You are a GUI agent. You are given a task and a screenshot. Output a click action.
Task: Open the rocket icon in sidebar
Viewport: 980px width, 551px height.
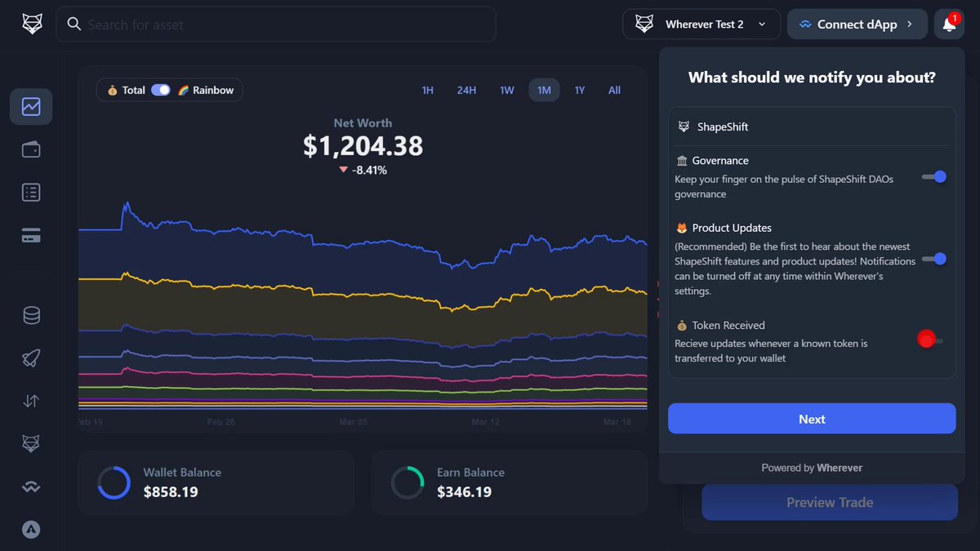point(31,358)
